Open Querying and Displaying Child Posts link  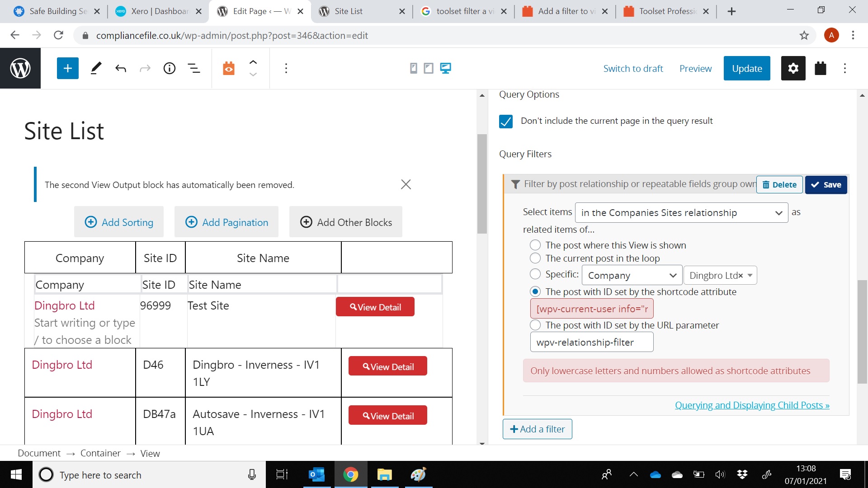point(752,405)
